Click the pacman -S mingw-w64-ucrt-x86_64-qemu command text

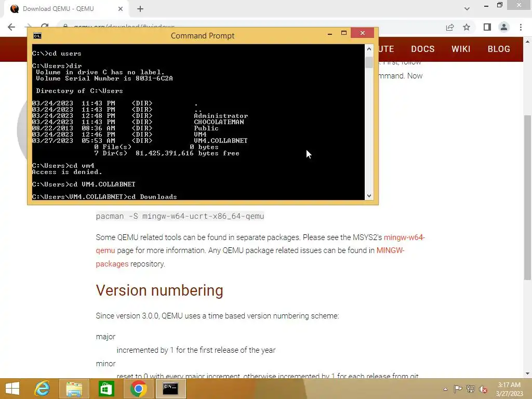[180, 216]
